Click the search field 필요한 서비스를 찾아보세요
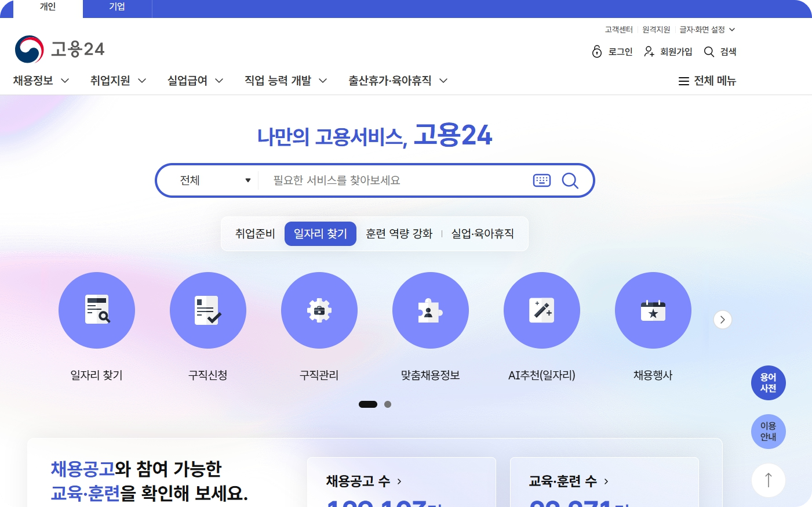 click(394, 180)
